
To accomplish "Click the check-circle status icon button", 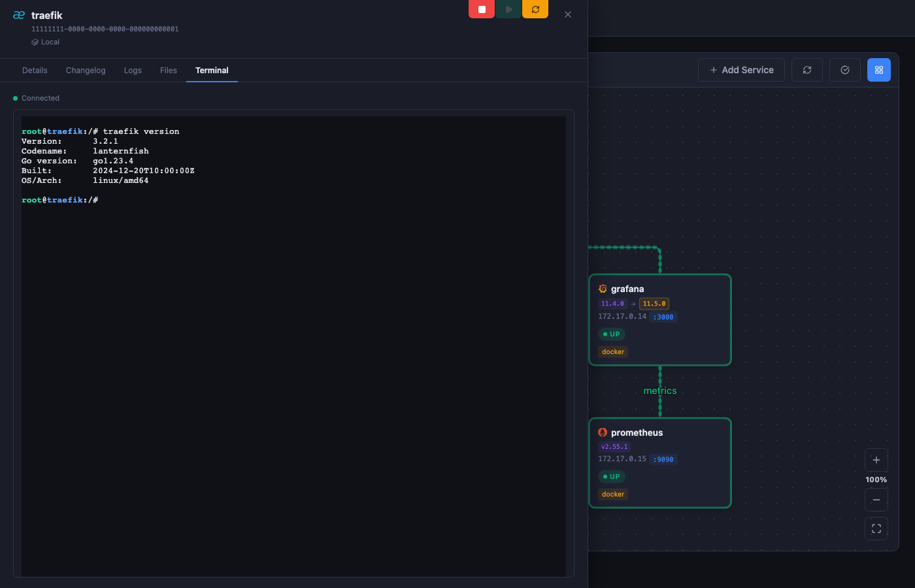I will 845,70.
